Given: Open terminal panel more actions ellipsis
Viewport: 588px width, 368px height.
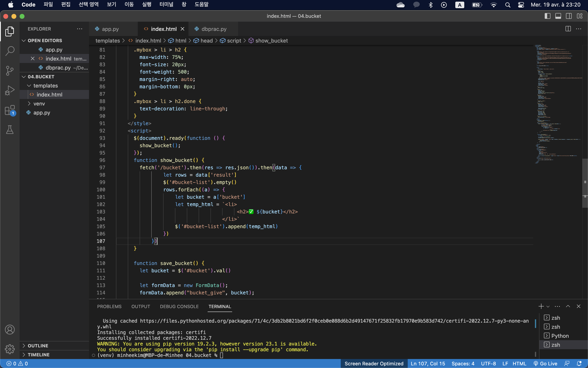Looking at the screenshot, I should (x=557, y=306).
